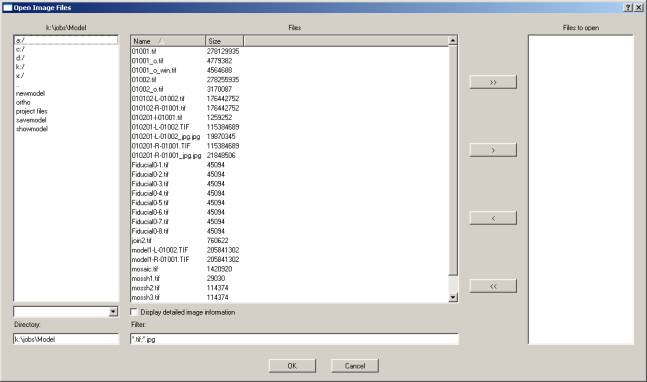Select file mossh3.tif
The image size is (647, 382).
pos(145,298)
